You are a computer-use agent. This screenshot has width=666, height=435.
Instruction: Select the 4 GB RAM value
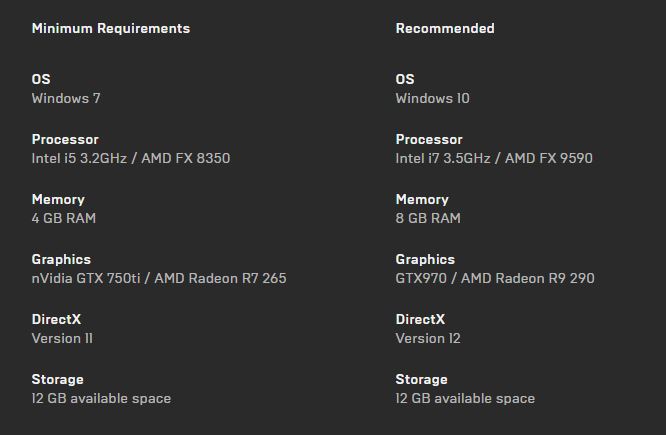(x=64, y=218)
